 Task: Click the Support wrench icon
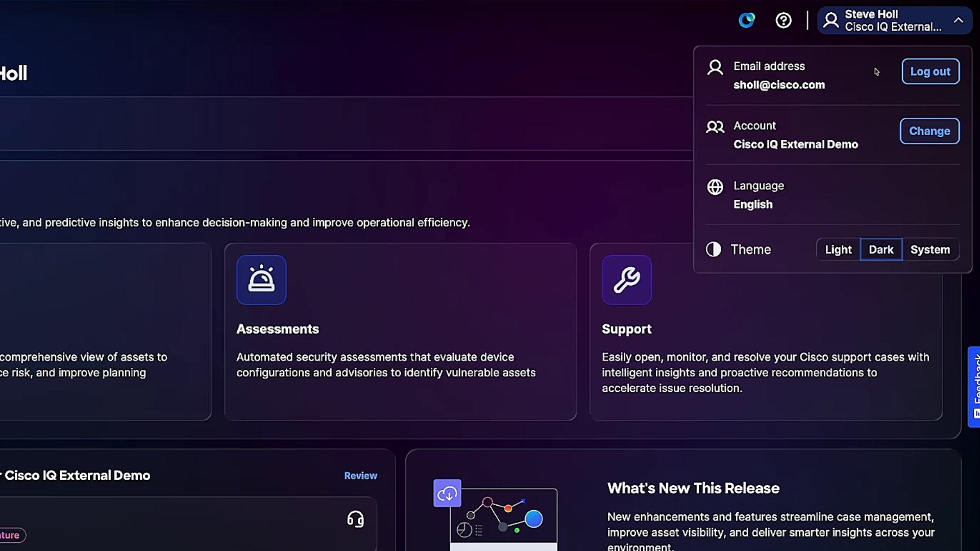pos(627,280)
